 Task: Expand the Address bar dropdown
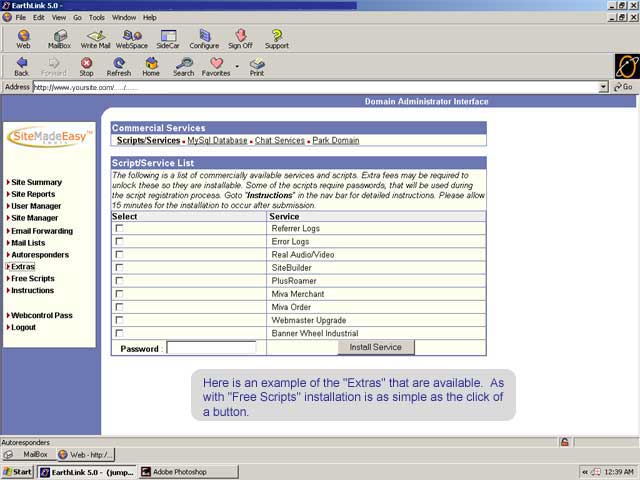(x=603, y=87)
